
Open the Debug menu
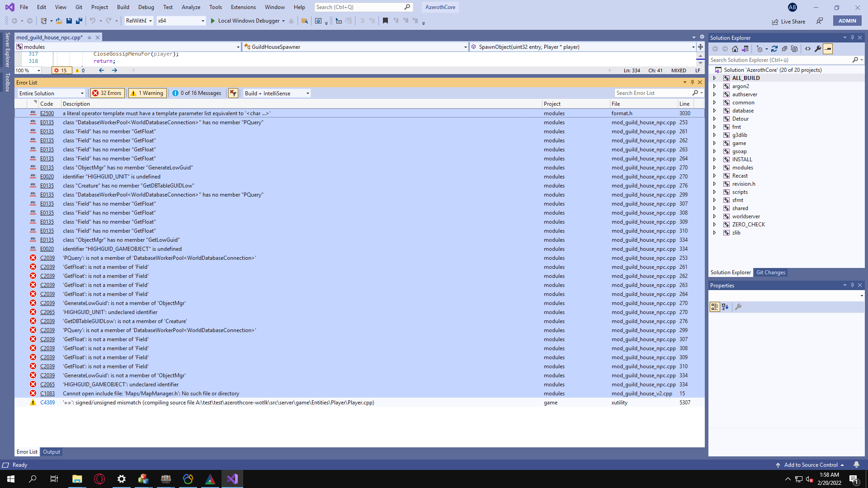tap(146, 7)
